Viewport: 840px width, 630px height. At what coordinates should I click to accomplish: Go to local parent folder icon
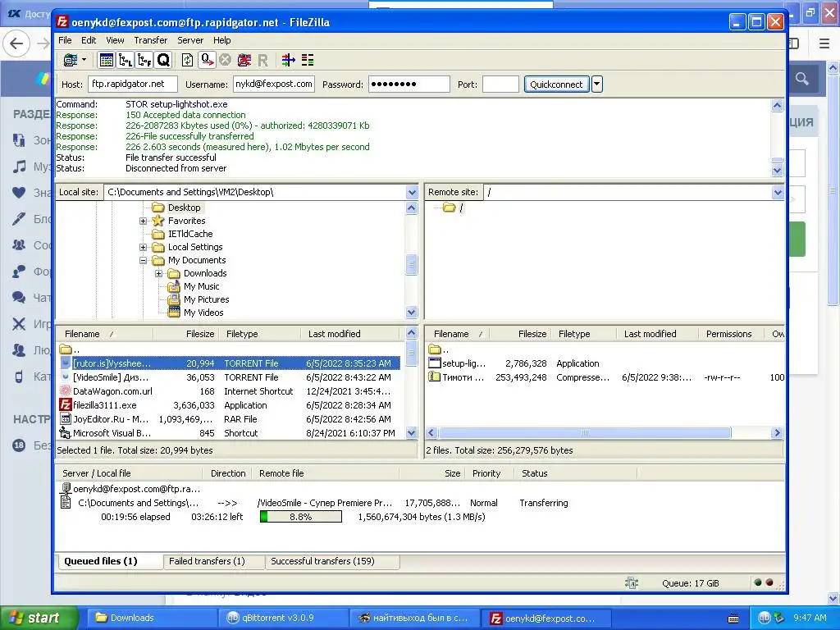pos(66,349)
